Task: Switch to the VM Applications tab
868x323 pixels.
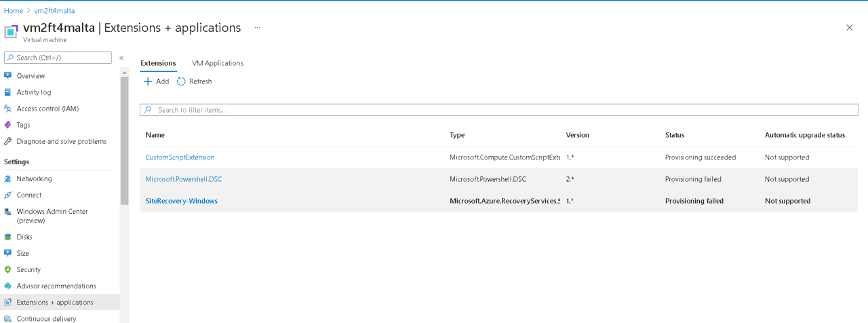Action: tap(218, 63)
